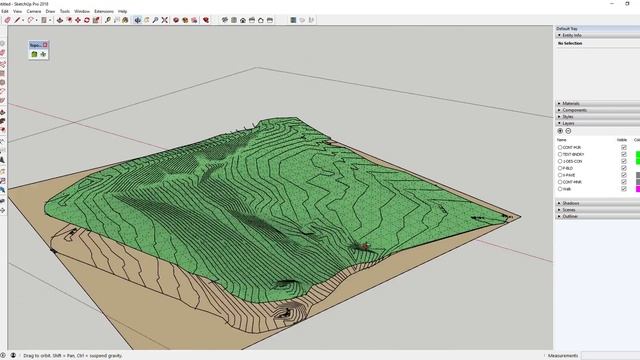Click the Zoom Extents icon
The height and width of the screenshot is (360, 640).
[164, 20]
